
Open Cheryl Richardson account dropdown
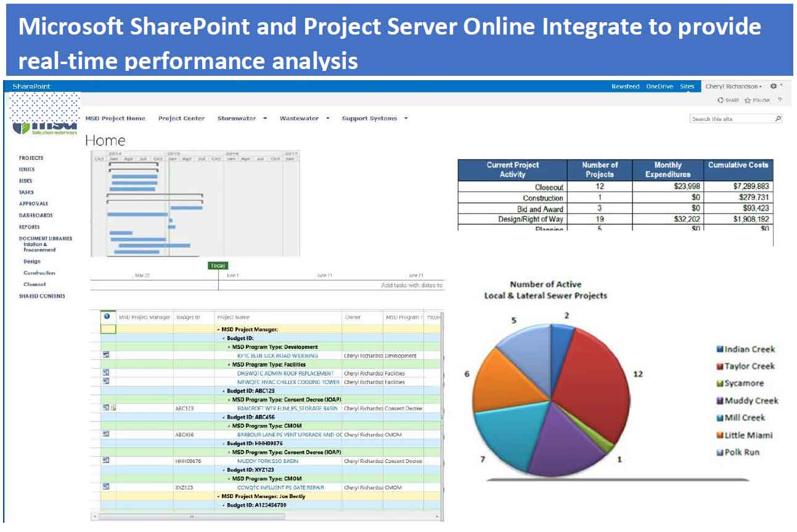click(734, 86)
